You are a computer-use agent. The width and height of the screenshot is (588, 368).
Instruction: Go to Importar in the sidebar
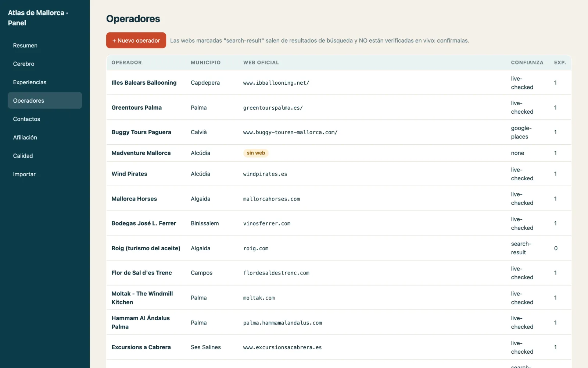pyautogui.click(x=45, y=174)
